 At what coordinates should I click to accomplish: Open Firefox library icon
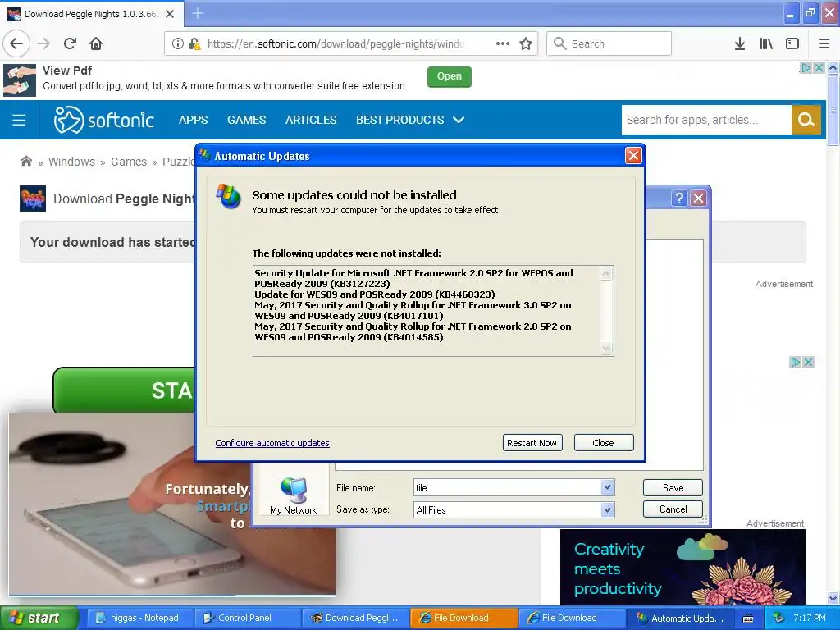(766, 44)
